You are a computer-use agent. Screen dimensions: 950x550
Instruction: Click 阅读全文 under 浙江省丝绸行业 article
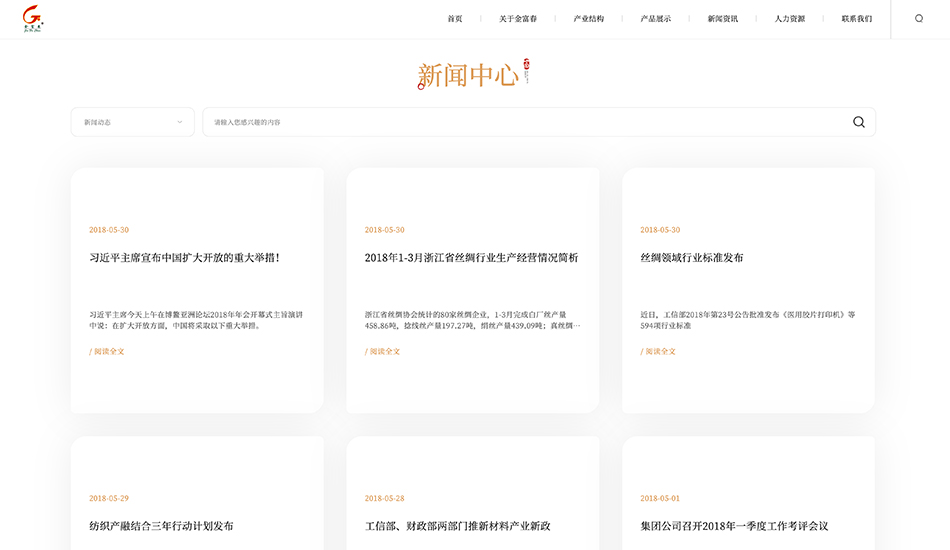[x=382, y=352]
